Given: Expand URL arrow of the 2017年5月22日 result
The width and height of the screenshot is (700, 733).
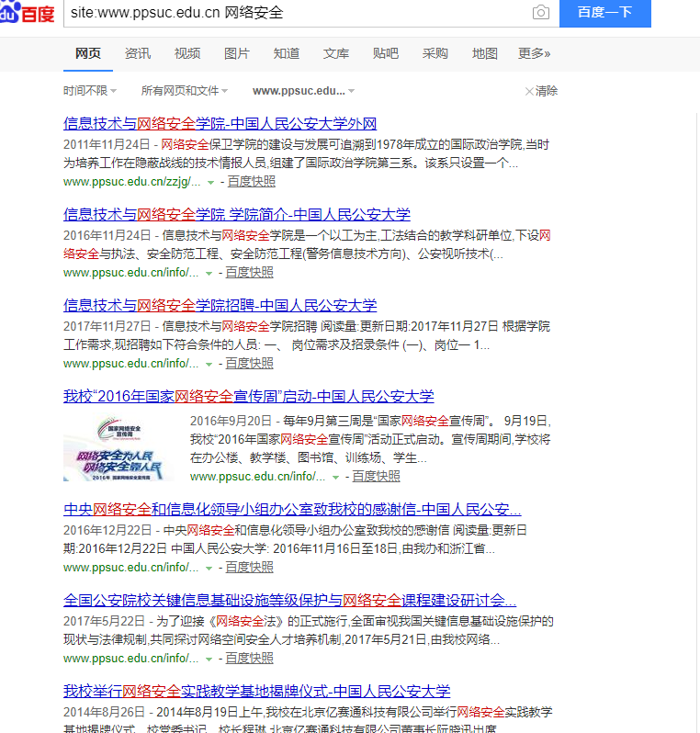Looking at the screenshot, I should (209, 660).
